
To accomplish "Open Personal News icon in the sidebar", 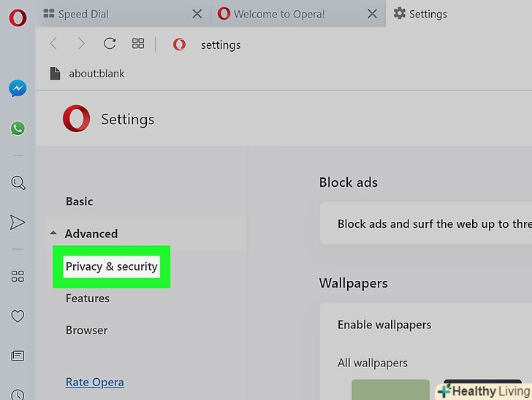I will [18, 355].
